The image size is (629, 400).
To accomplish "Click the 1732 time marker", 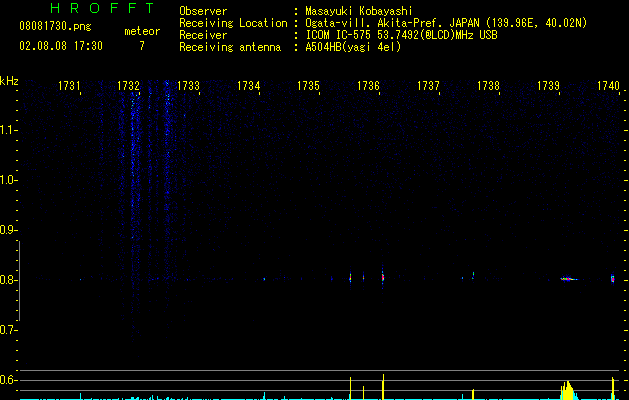I will coord(128,86).
